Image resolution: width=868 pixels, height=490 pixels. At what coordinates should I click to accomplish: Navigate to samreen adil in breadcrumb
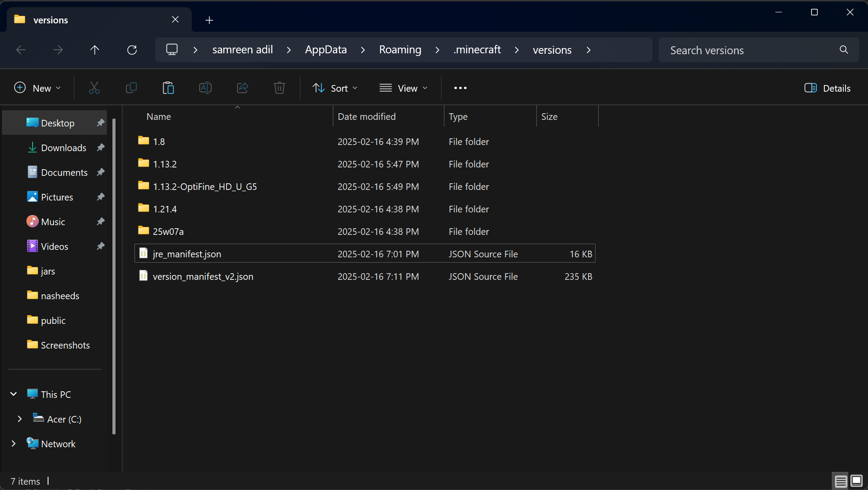[242, 50]
